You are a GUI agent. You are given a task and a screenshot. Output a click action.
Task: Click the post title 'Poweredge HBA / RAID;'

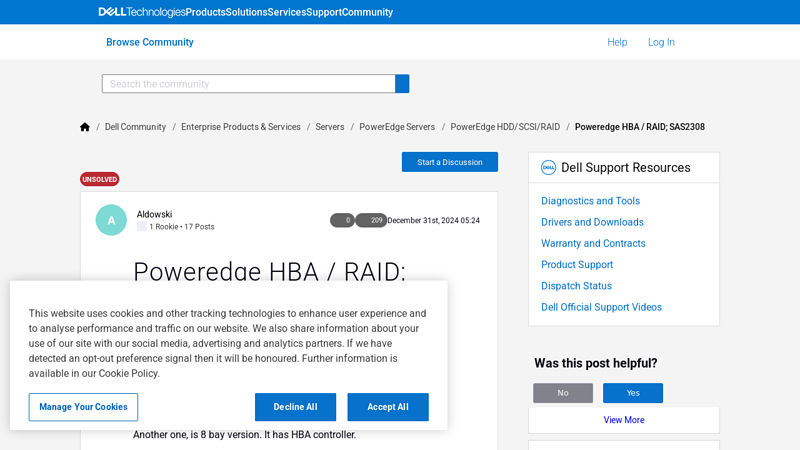tap(269, 270)
